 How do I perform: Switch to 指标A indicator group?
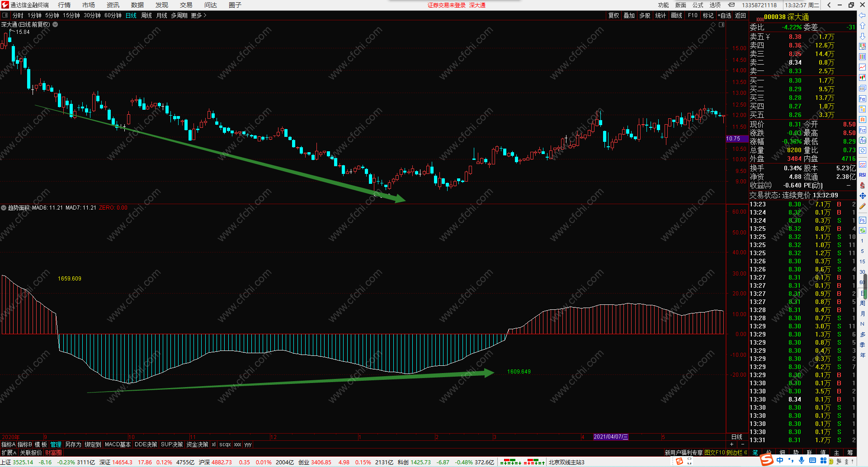[x=8, y=444]
